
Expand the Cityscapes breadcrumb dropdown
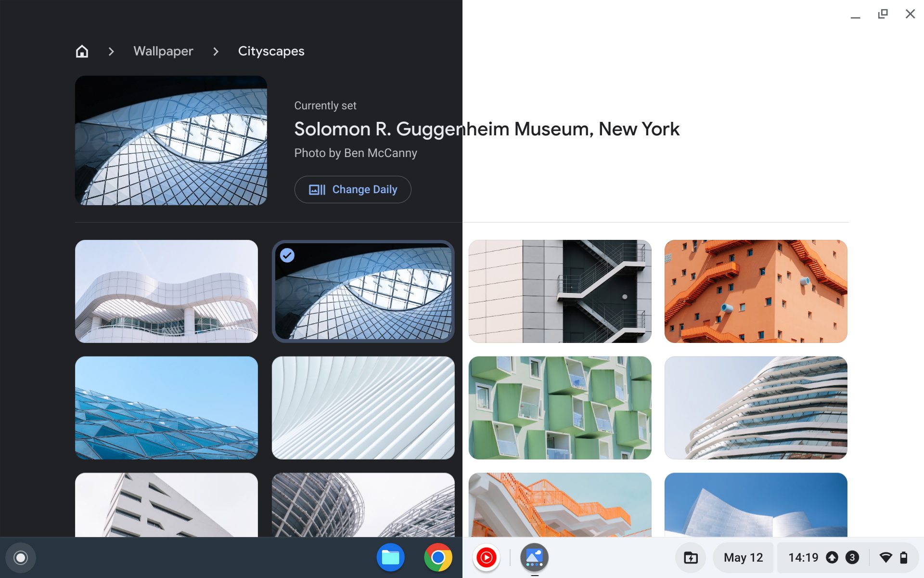(x=271, y=51)
